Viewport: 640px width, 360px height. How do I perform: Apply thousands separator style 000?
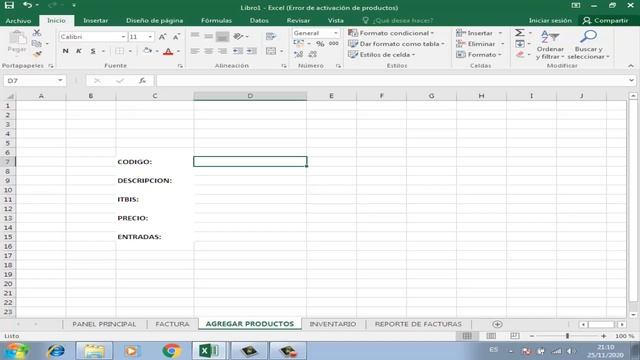(x=333, y=44)
